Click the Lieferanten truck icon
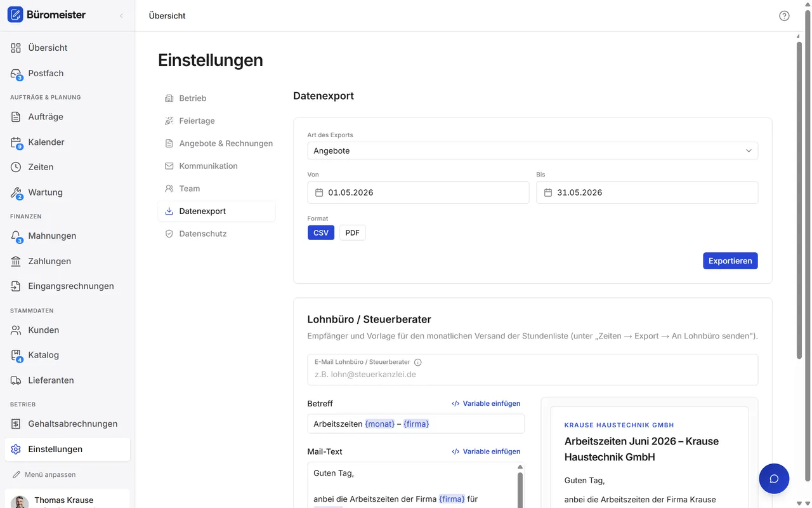The width and height of the screenshot is (812, 508). 16,380
